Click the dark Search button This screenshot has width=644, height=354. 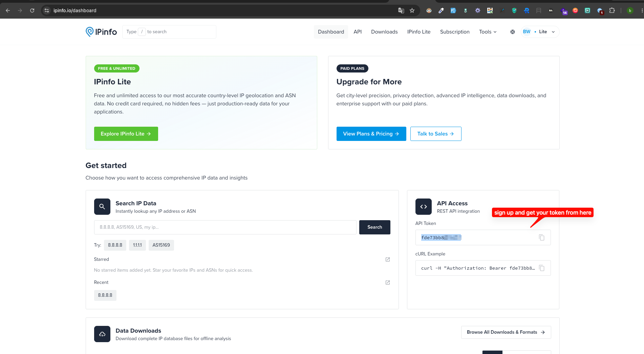point(374,227)
